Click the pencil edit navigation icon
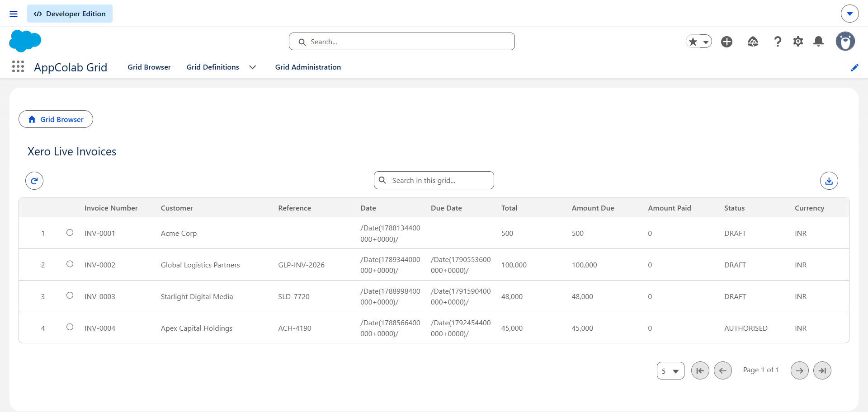 coord(854,67)
